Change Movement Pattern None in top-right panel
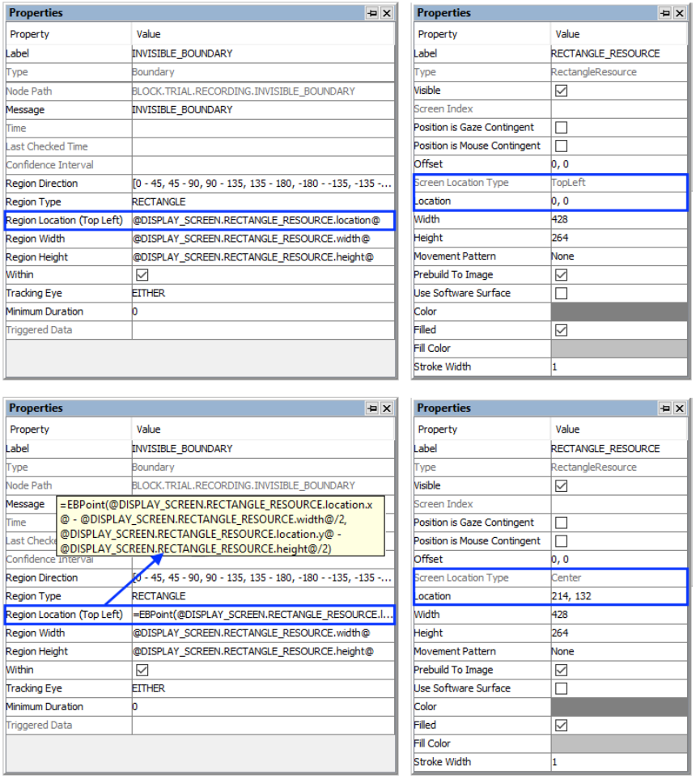 point(619,256)
